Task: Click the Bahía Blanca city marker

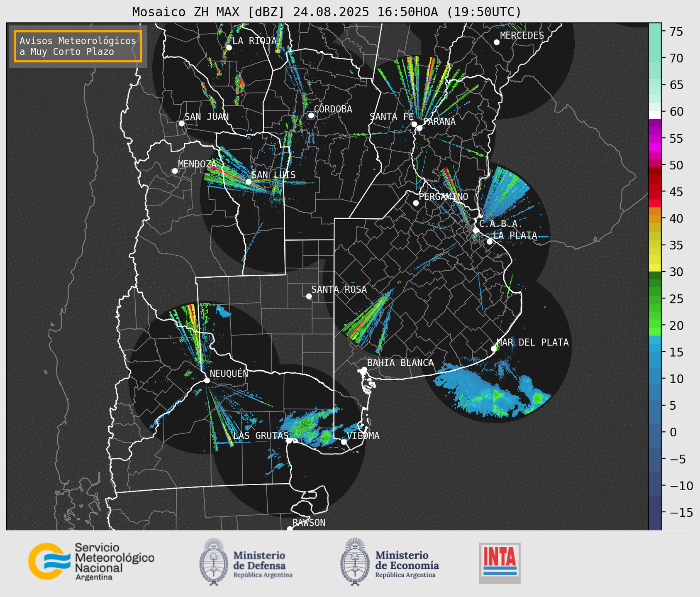Action: 364,369
